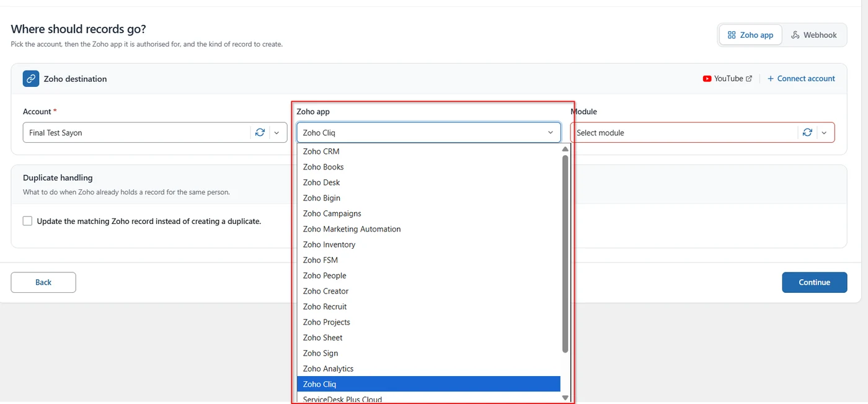Viewport: 868px width, 404px height.
Task: Select Zoho FSM option
Action: pos(428,260)
